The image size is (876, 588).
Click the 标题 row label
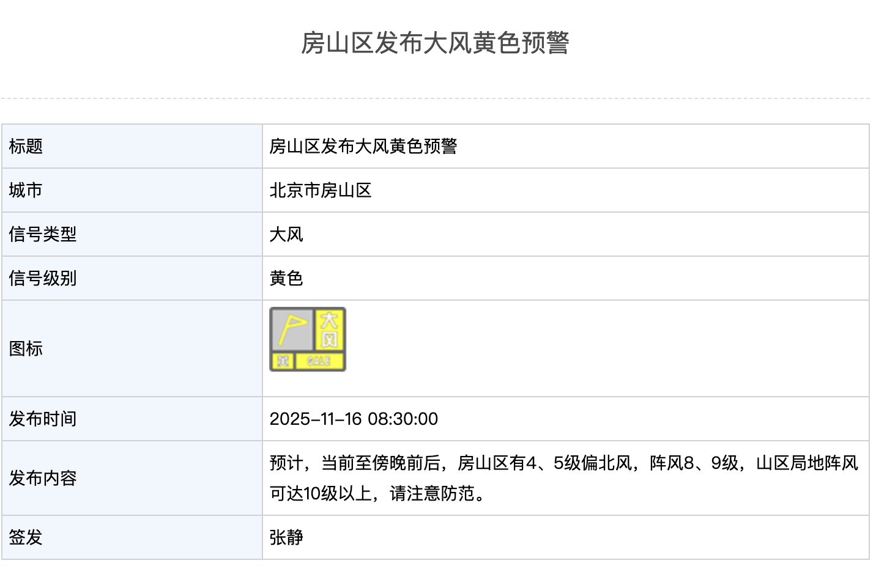tap(26, 147)
